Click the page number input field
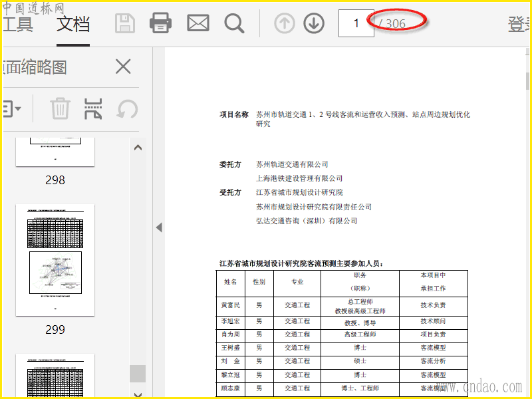This screenshot has width=532, height=399. click(356, 23)
